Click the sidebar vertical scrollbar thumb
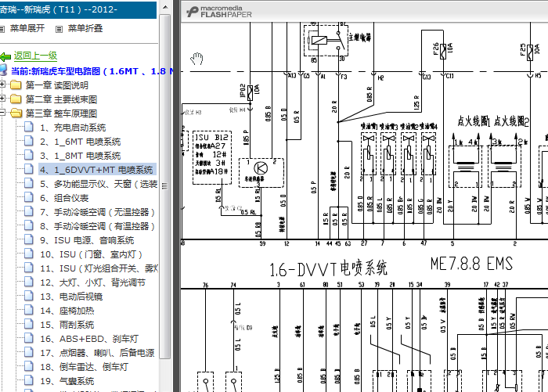 (x=165, y=186)
